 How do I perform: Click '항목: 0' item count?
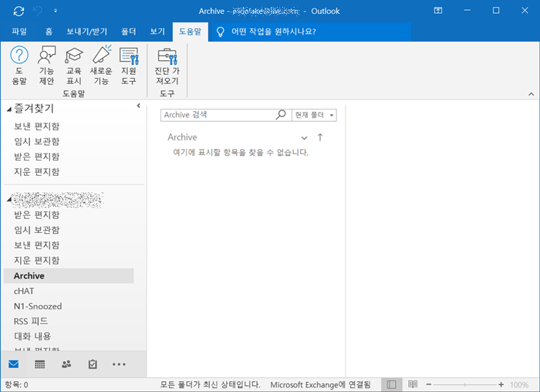(x=16, y=385)
